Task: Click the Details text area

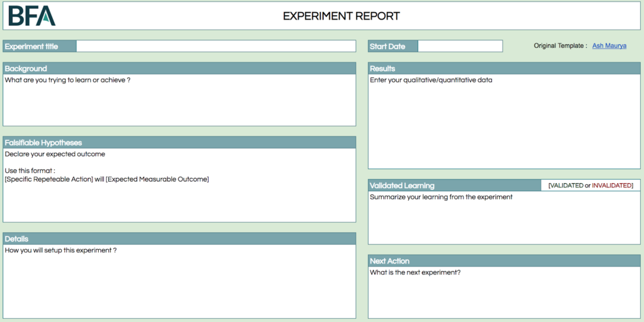Action: [179, 281]
